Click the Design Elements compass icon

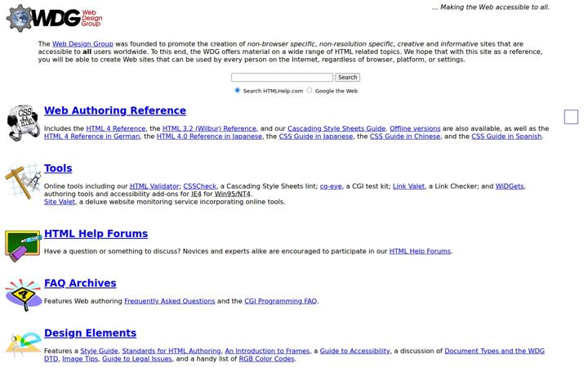click(x=24, y=344)
